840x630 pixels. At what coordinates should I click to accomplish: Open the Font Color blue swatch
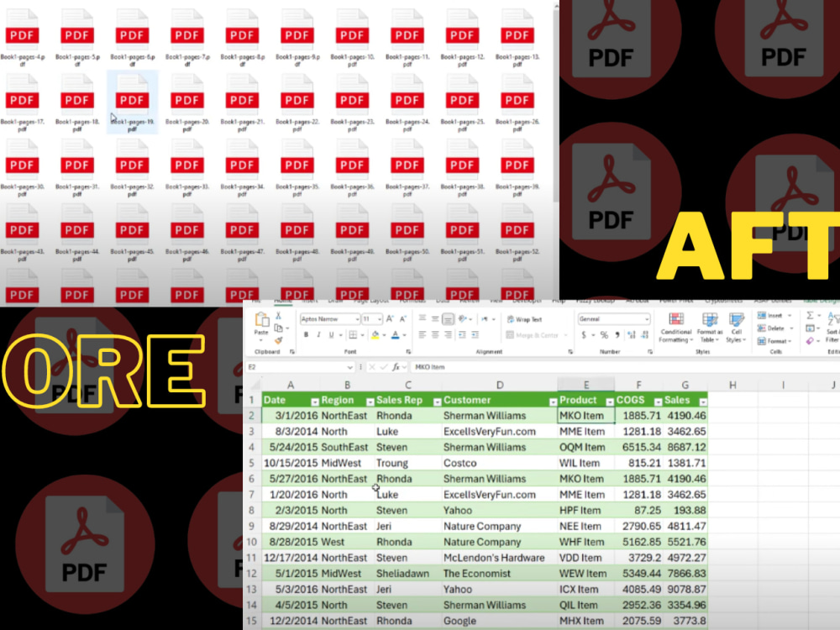point(396,335)
